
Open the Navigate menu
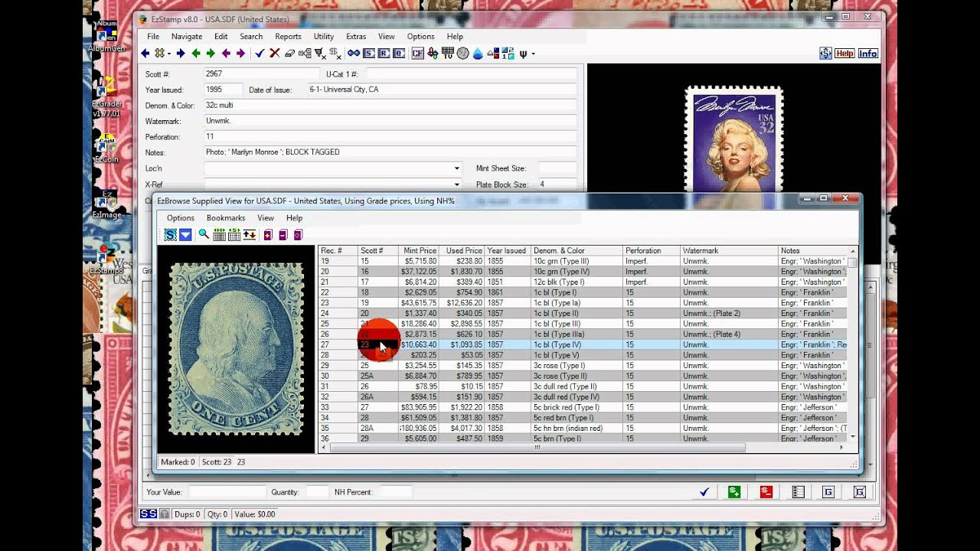187,37
